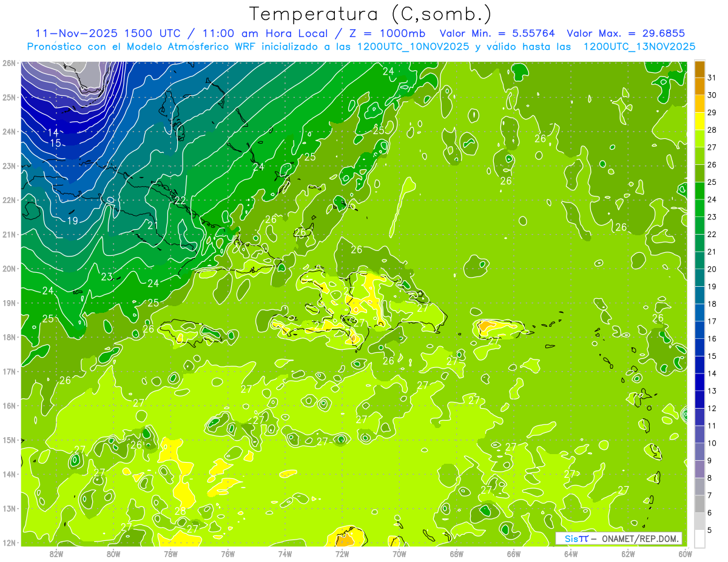This screenshot has width=728, height=562.
Task: Click the 72W longitude axis label
Action: [342, 553]
